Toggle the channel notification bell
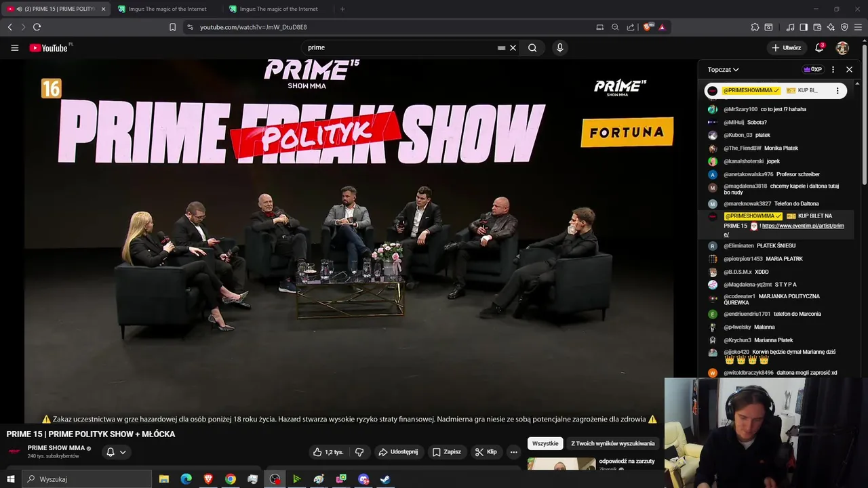This screenshot has width=868, height=488. 111,452
